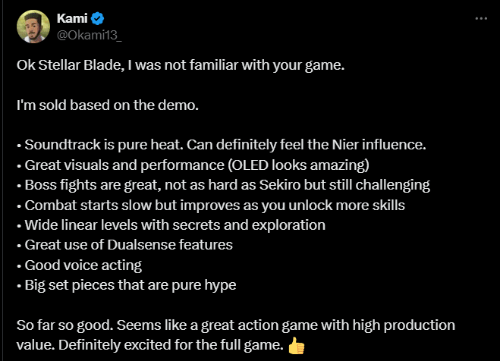Open the three-dot more options menu

[x=481, y=19]
